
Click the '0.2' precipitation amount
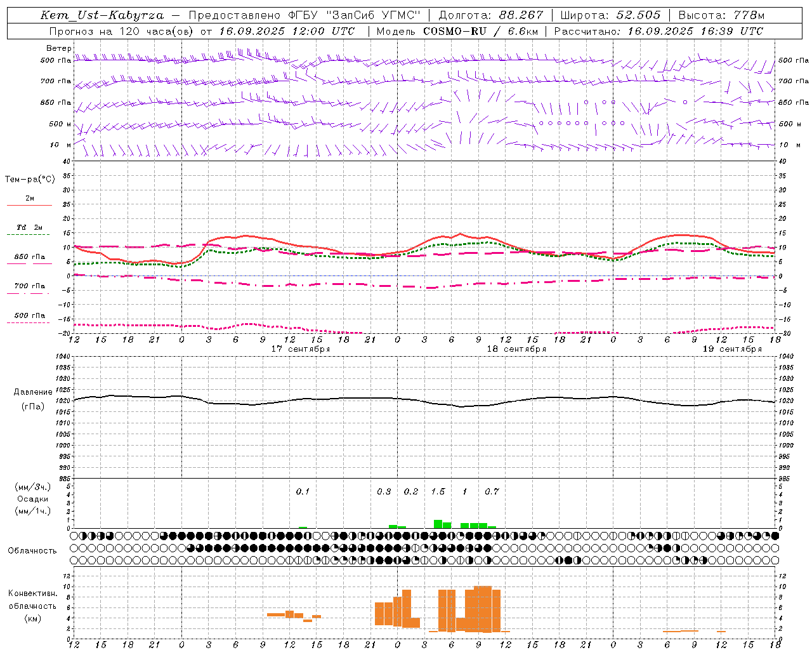tap(411, 491)
